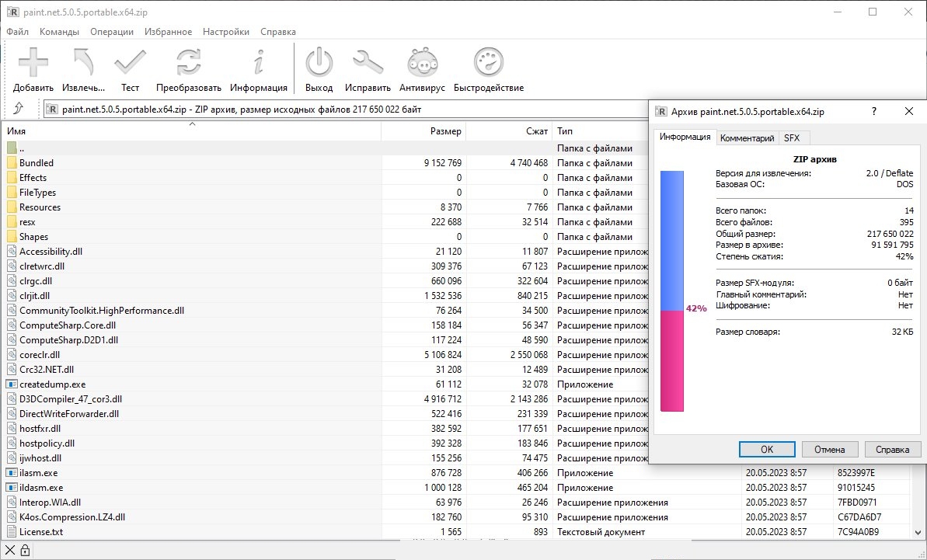The image size is (927, 560).
Task: Click the Bundled folder icon
Action: 12,163
